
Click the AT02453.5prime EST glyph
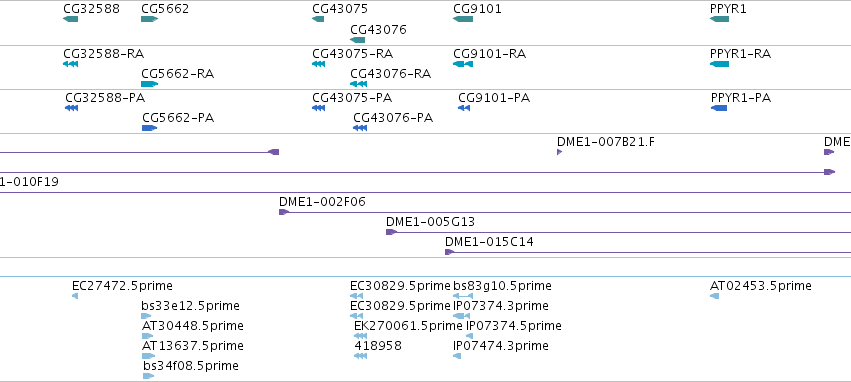coord(714,296)
